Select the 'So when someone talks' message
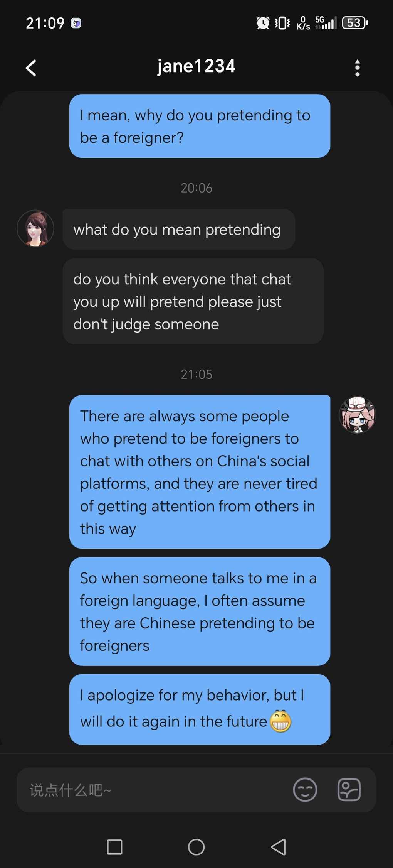Screen dimensions: 393x868 [x=200, y=611]
